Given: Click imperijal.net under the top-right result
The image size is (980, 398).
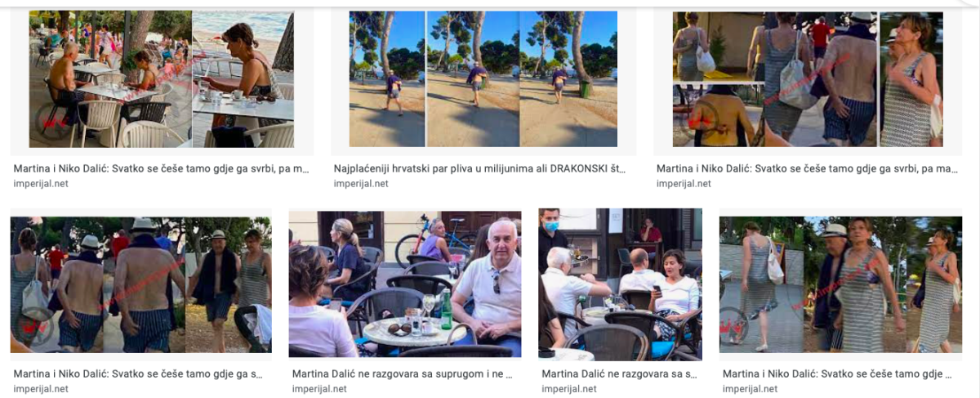Looking at the screenshot, I should coord(684,184).
